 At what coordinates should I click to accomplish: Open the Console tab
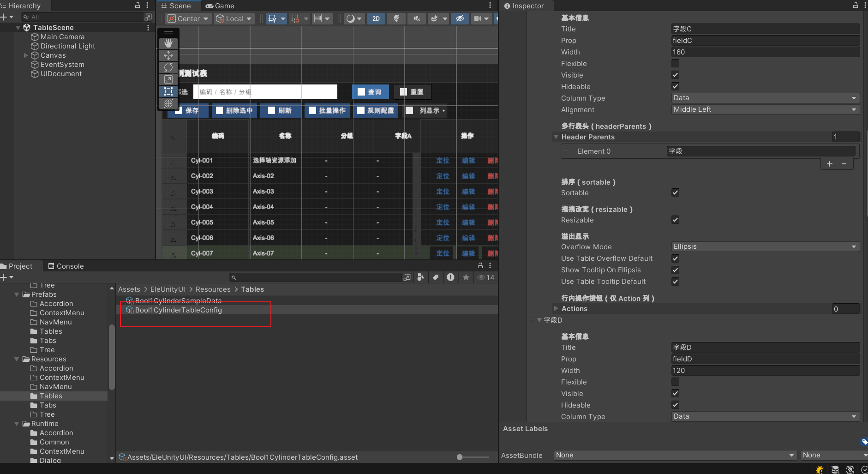66,266
